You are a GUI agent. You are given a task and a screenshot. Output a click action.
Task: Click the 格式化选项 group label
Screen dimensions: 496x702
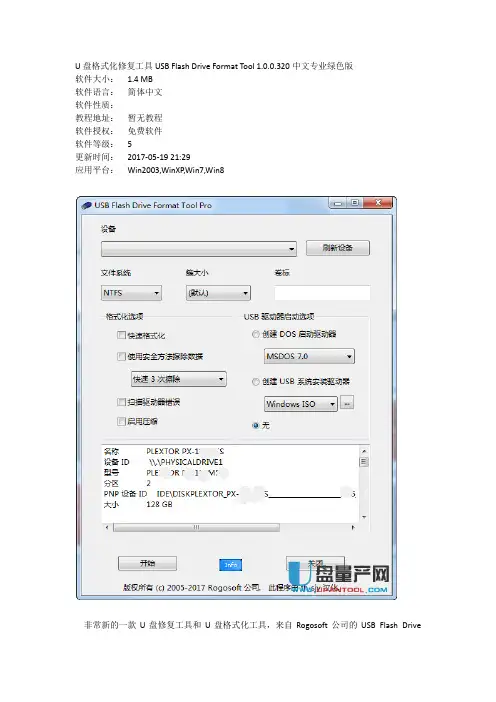tap(124, 317)
